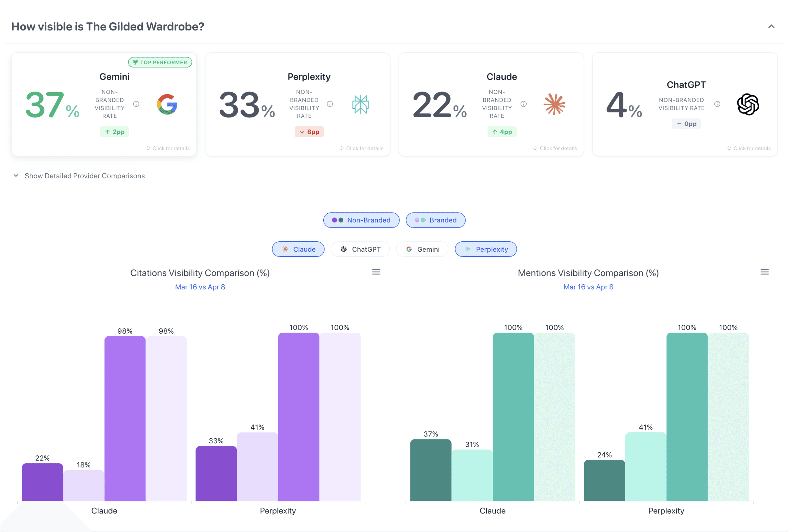Click Claude's dark purple 98% citations bar
The width and height of the screenshot is (789, 532).
(125, 419)
